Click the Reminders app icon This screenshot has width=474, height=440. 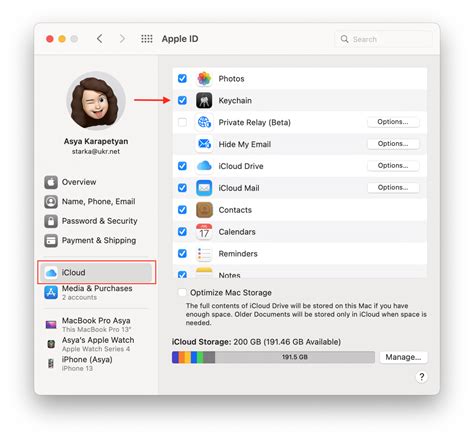pos(204,254)
